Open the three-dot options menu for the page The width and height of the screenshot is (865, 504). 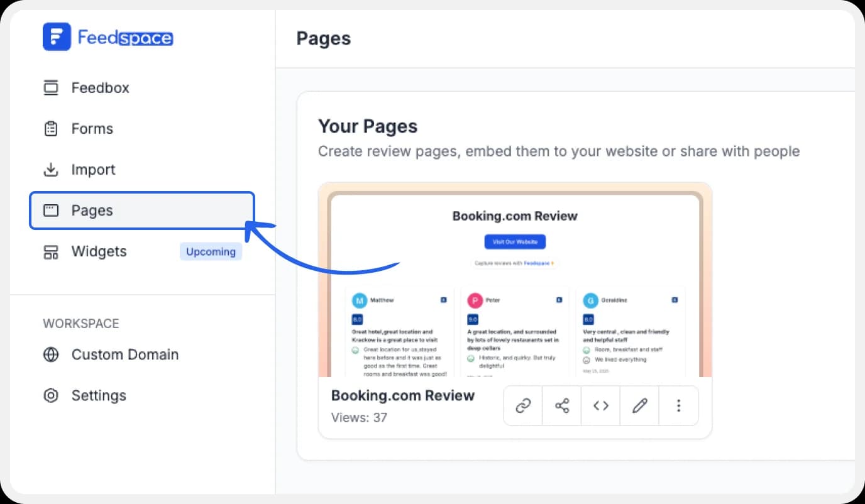(x=678, y=405)
